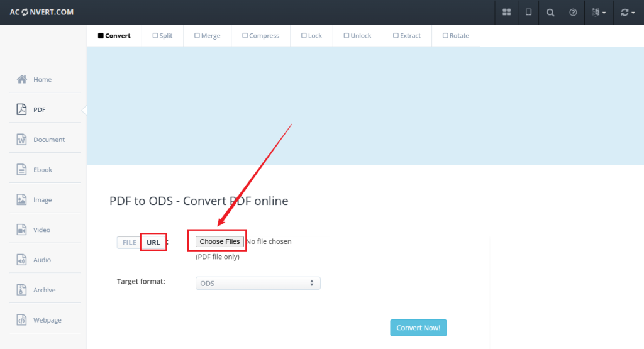The width and height of the screenshot is (644, 349).
Task: Go to the Audio converter link
Action: tap(42, 260)
